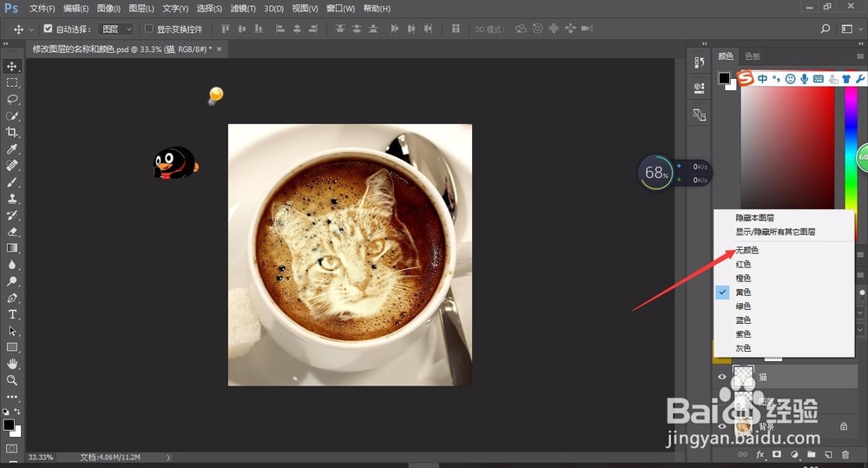Expand toolbox with double-arrow at top
The height and width of the screenshot is (468, 868).
6,43
